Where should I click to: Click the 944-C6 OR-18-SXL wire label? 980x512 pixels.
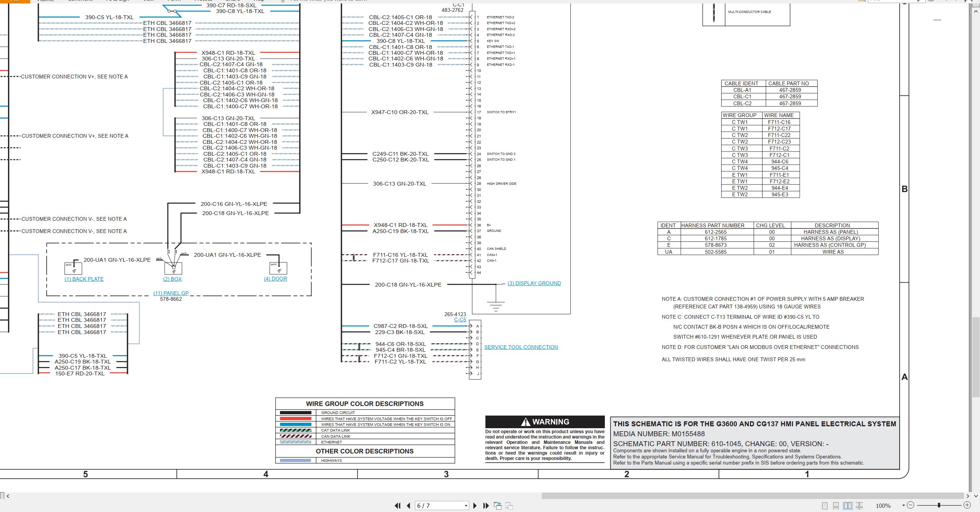(400, 344)
